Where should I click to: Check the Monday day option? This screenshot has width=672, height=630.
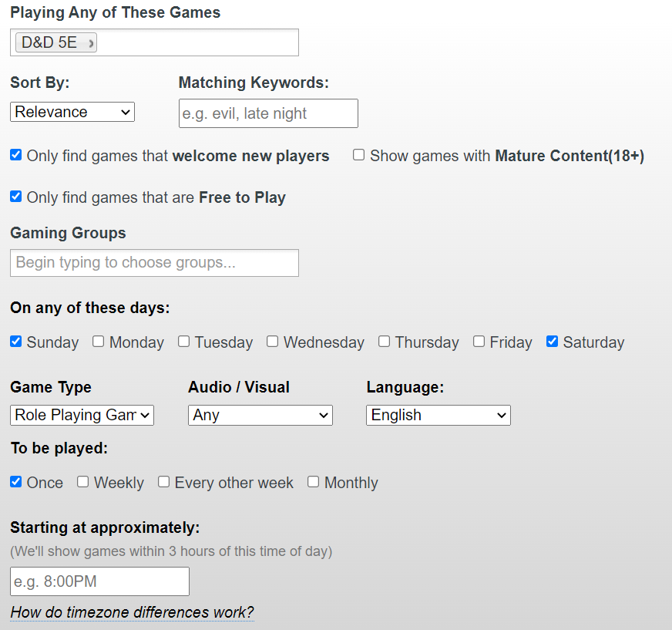point(98,342)
